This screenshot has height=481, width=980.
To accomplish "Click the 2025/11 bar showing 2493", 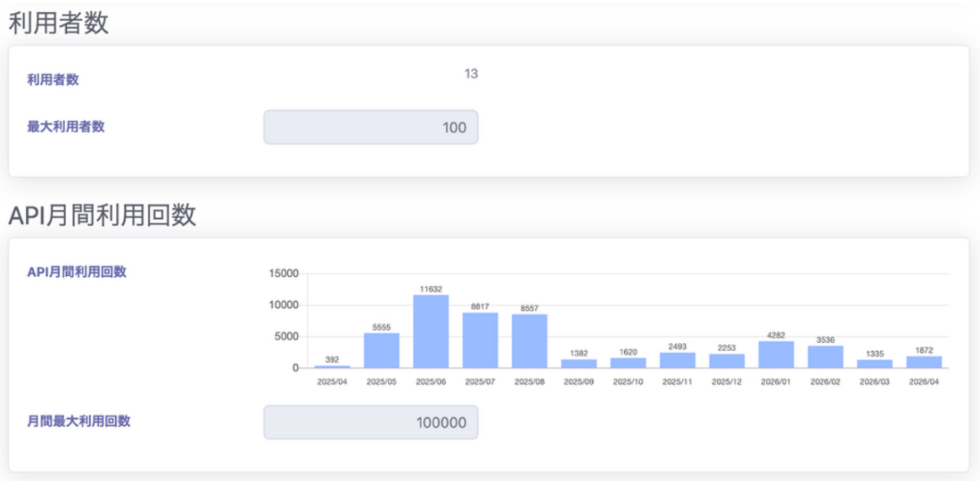I will [x=677, y=360].
